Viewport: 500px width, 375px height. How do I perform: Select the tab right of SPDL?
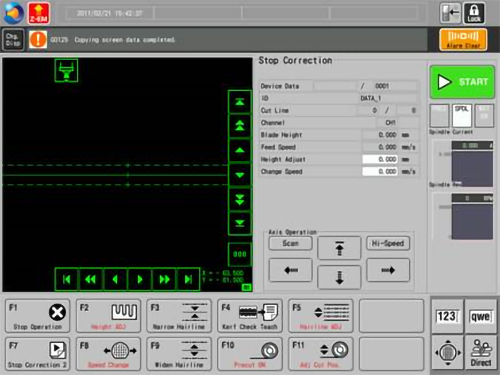pos(484,116)
